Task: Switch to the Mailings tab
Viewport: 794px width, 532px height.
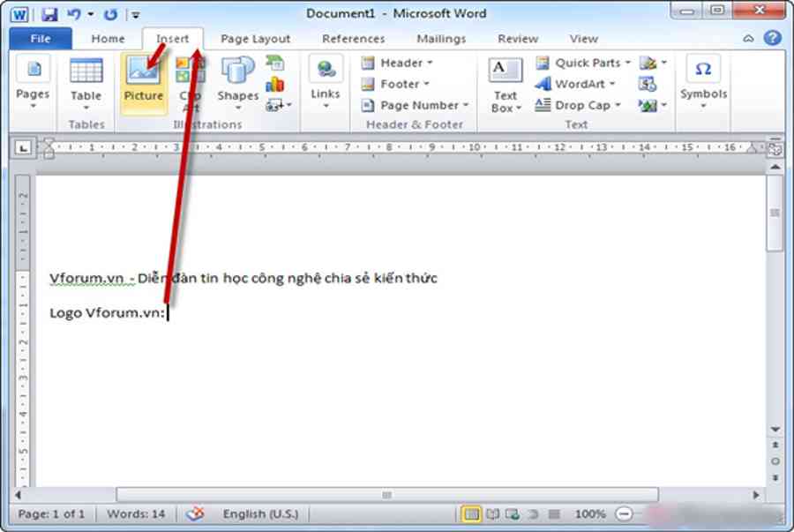Action: pyautogui.click(x=441, y=39)
